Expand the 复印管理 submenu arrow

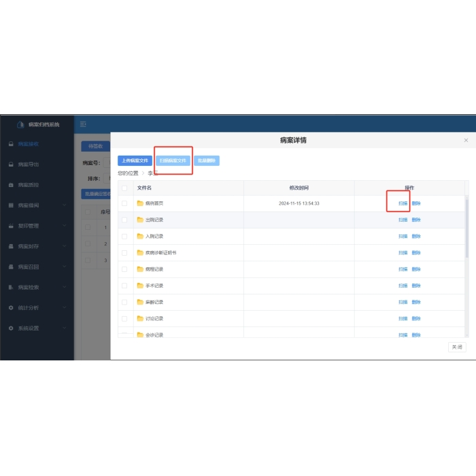tap(65, 226)
